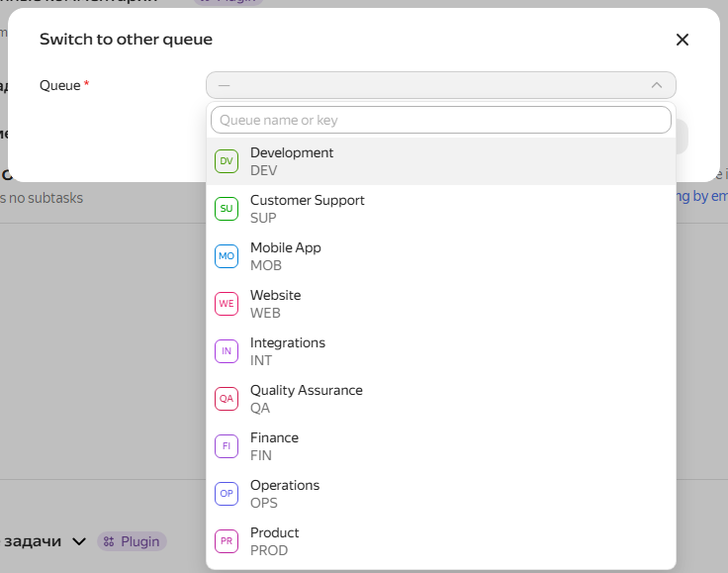Click the PR Product queue icon
The height and width of the screenshot is (573, 728).
(x=227, y=541)
